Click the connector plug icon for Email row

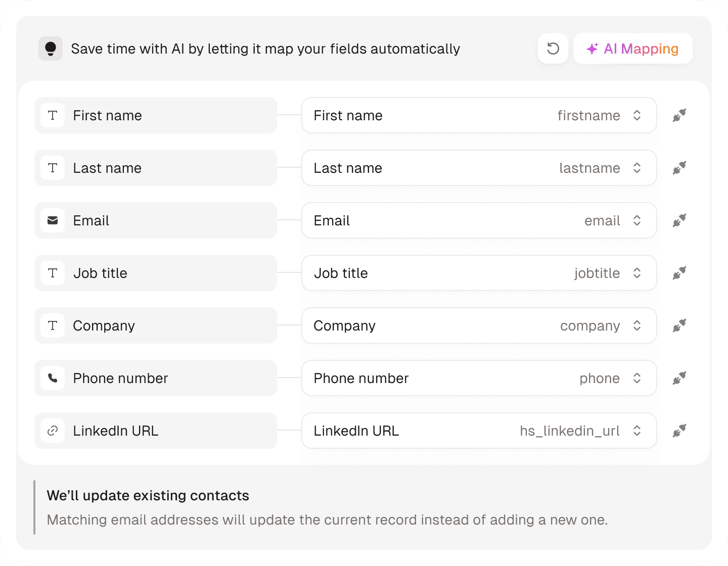(679, 220)
